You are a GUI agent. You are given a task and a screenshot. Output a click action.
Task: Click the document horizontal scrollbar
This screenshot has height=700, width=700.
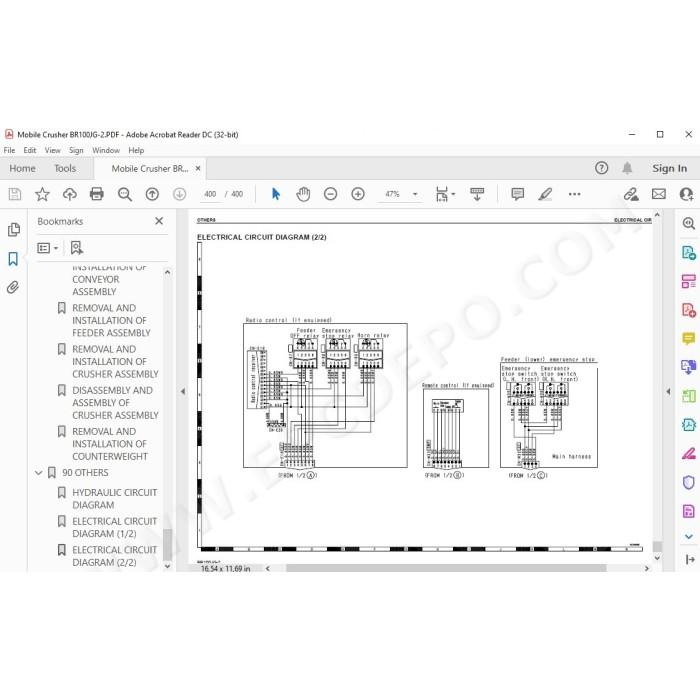446,568
